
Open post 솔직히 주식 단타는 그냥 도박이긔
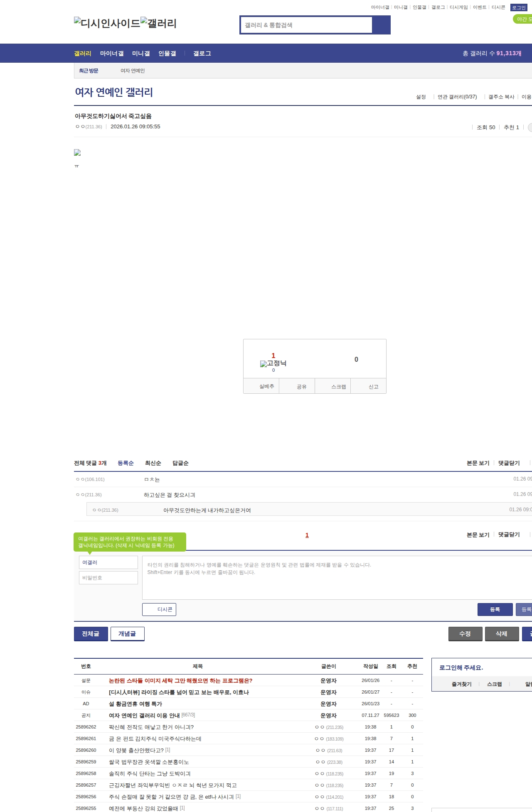coord(150,774)
